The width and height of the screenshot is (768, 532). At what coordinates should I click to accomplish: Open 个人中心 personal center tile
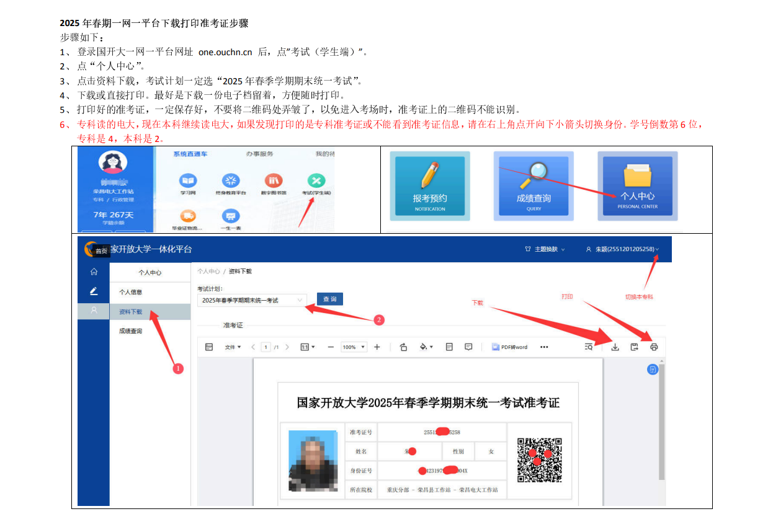point(637,185)
